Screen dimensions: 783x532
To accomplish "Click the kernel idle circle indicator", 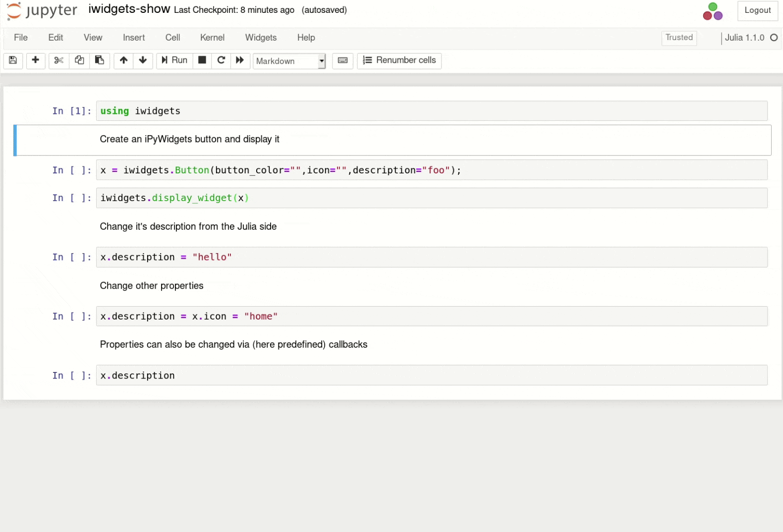I will coord(774,38).
